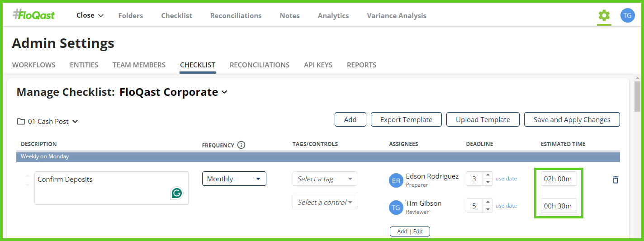
Task: Switch to the TEAM MEMBERS tab
Action: tap(139, 65)
